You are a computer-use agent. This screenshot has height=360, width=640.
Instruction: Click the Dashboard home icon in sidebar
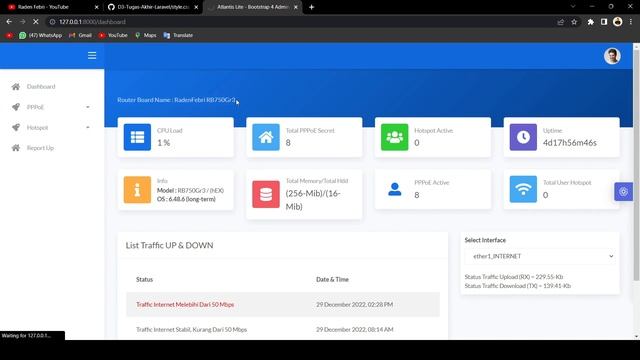click(16, 87)
